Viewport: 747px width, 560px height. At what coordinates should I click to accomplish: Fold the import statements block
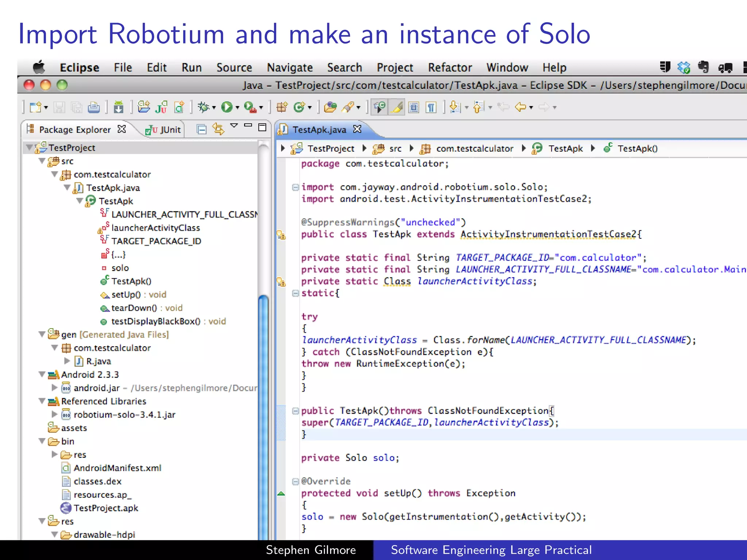[295, 187]
